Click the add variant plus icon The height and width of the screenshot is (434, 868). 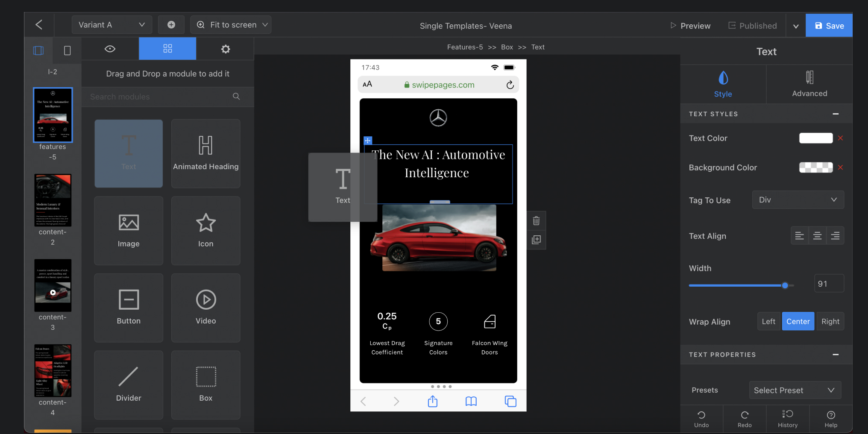(171, 25)
